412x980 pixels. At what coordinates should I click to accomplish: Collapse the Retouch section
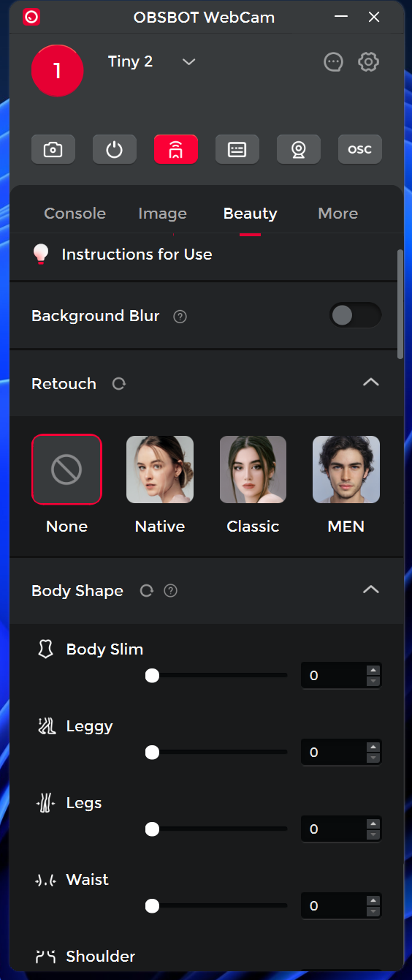coord(371,382)
